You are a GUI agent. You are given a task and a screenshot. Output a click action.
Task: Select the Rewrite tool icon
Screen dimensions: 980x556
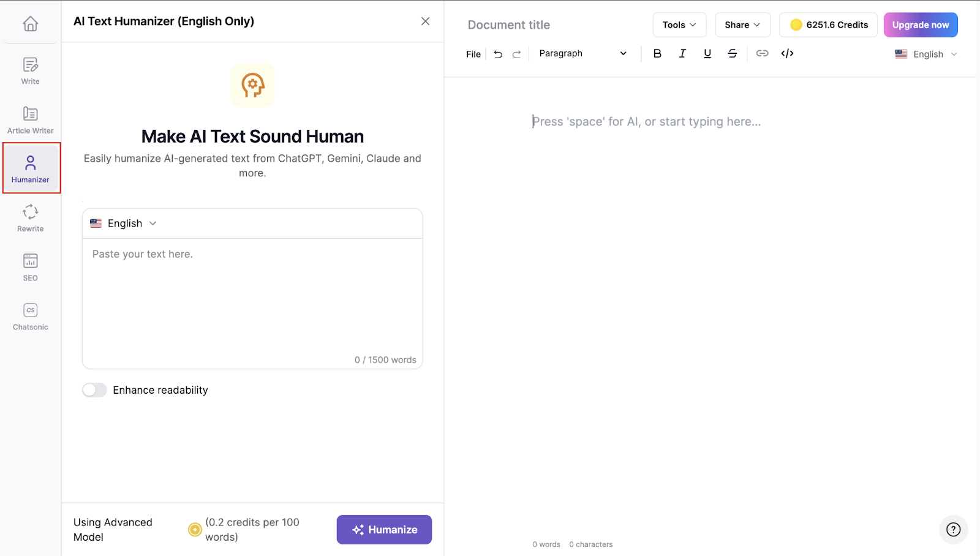[31, 218]
